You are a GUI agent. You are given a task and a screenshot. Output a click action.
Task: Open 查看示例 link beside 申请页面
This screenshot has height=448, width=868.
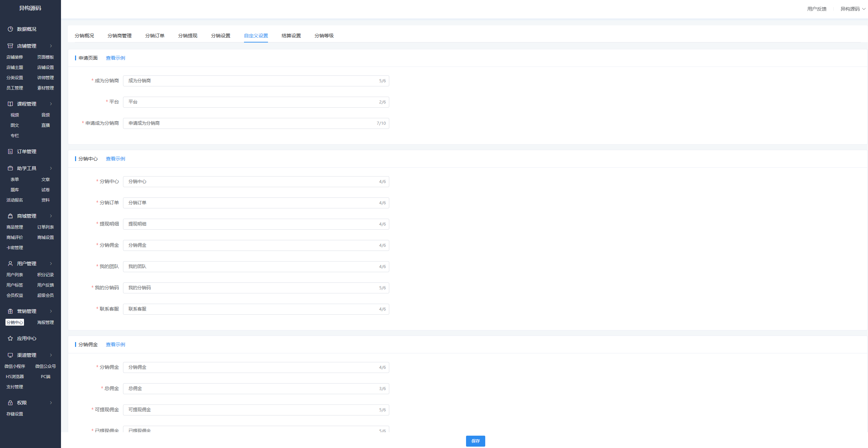click(115, 58)
